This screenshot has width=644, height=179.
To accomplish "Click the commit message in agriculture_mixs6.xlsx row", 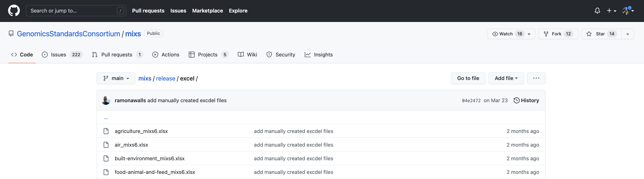I will pos(293,131).
